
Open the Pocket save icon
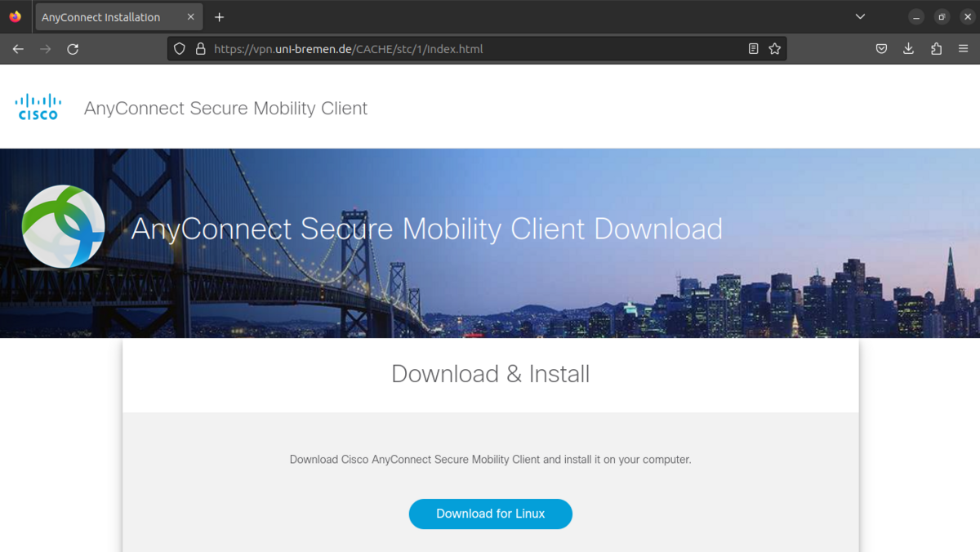point(881,49)
